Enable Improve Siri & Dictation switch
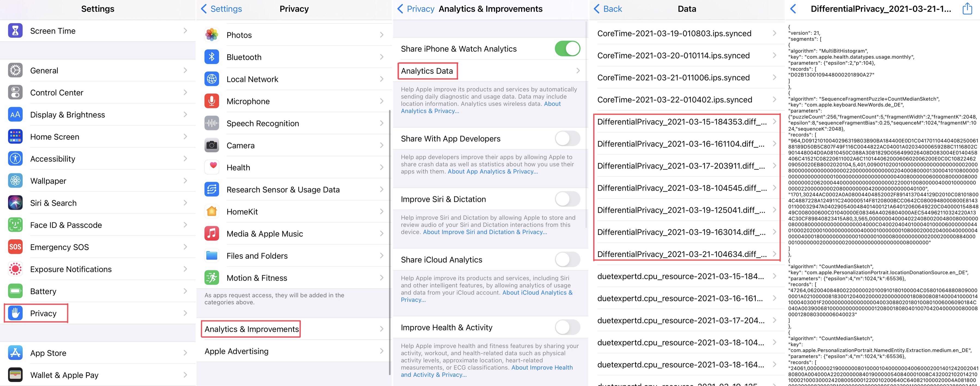Viewport: 980px width, 386px height. point(567,199)
